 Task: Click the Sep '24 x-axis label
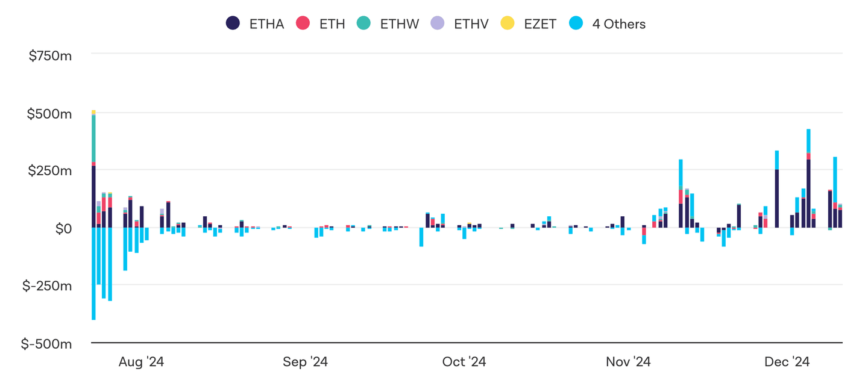pyautogui.click(x=305, y=362)
